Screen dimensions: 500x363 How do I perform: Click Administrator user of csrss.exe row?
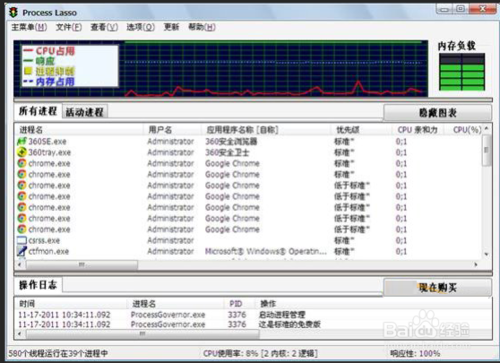coord(170,240)
